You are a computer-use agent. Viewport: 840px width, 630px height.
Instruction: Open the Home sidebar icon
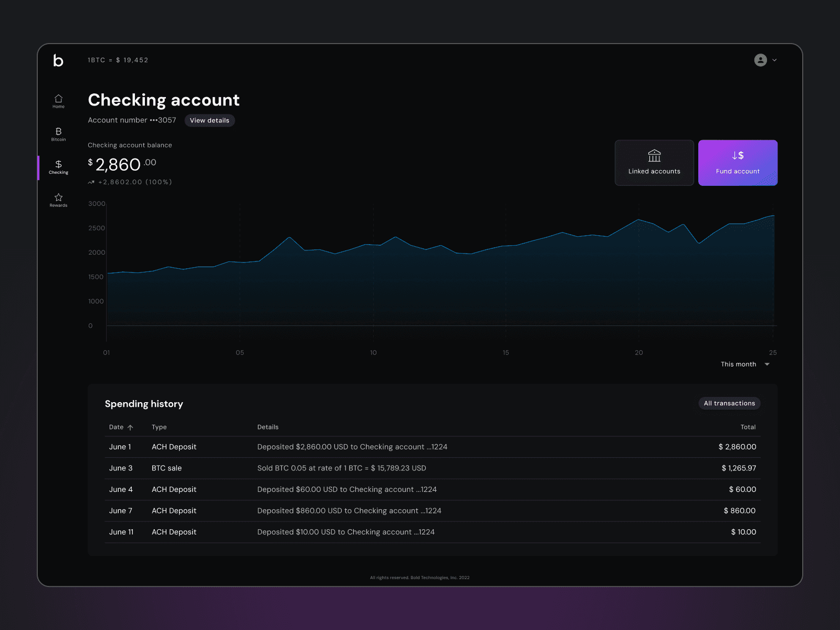pyautogui.click(x=58, y=99)
